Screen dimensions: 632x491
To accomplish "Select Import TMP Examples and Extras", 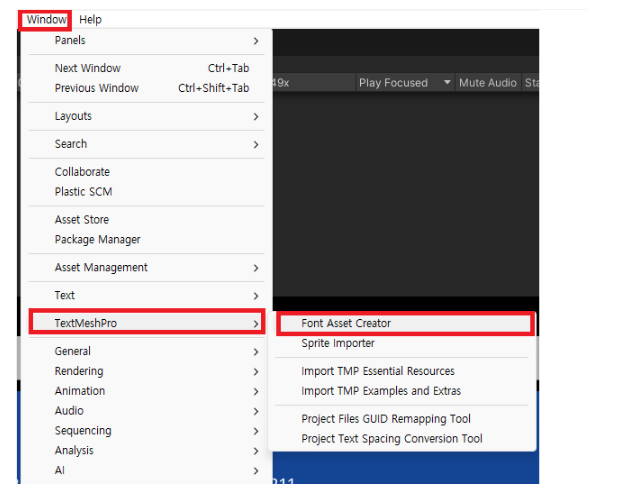I will [x=402, y=391].
